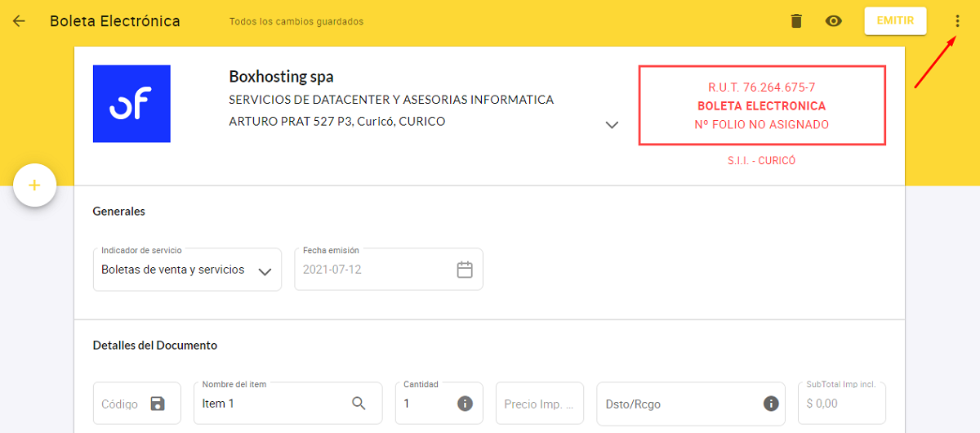Click the Cantidad input field
The image size is (980, 433).
439,404
